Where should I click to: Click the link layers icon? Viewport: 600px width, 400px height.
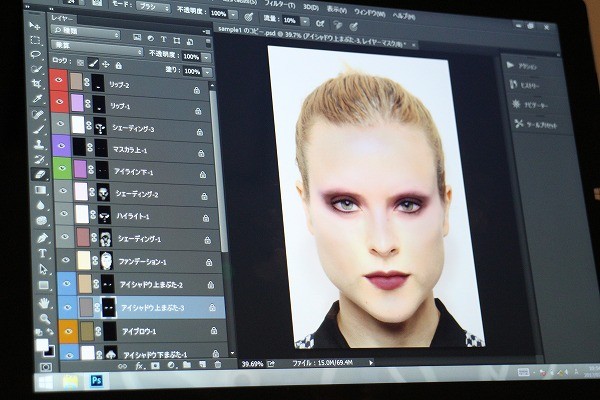click(x=122, y=366)
